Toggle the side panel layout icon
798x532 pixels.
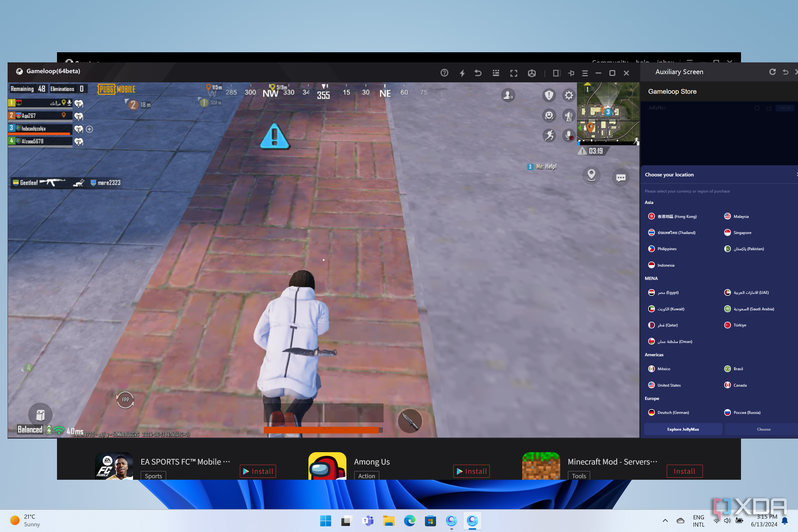556,73
